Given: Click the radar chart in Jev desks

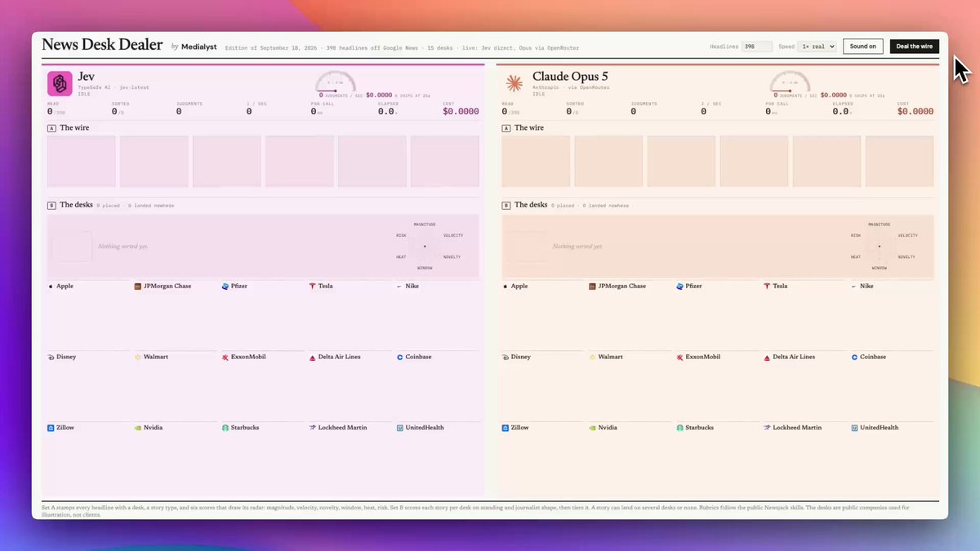Looking at the screenshot, I should pos(425,246).
